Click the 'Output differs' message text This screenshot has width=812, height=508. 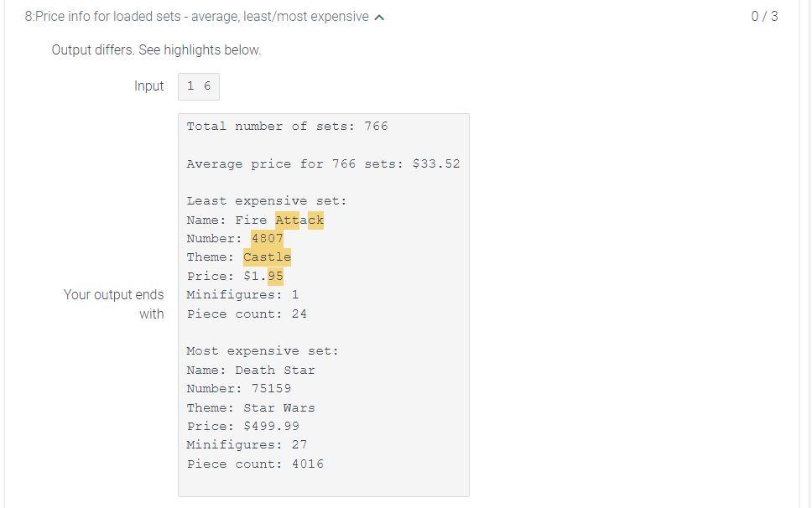point(154,50)
